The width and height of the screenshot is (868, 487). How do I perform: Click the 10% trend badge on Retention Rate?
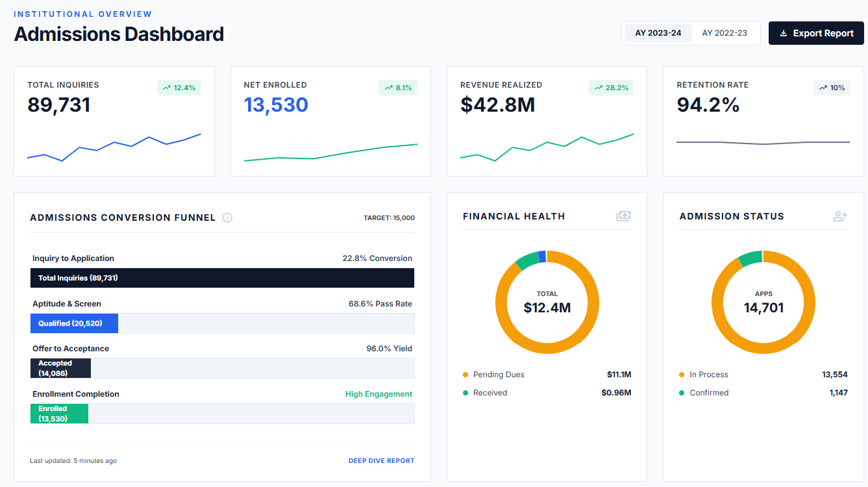pyautogui.click(x=832, y=88)
